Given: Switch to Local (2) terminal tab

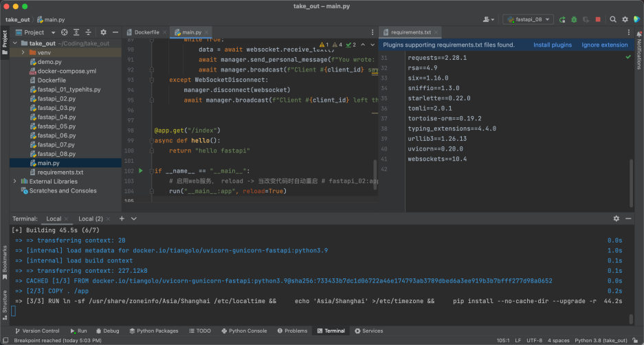Looking at the screenshot, I should click(90, 219).
